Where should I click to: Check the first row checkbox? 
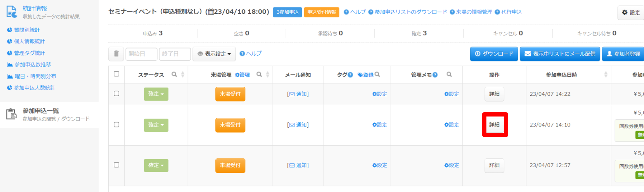point(116,94)
